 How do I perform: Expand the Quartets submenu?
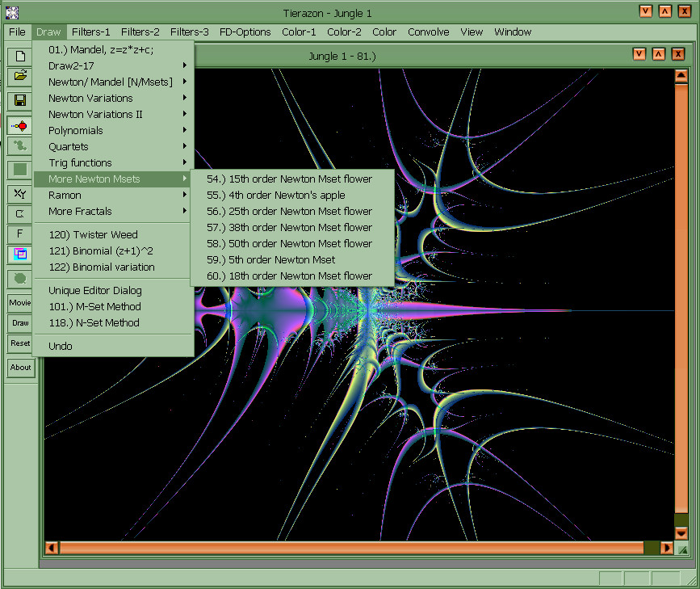(113, 146)
